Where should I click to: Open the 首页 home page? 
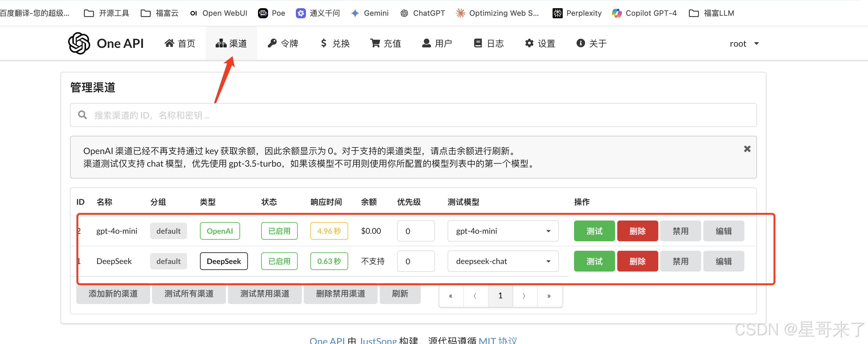coord(180,43)
